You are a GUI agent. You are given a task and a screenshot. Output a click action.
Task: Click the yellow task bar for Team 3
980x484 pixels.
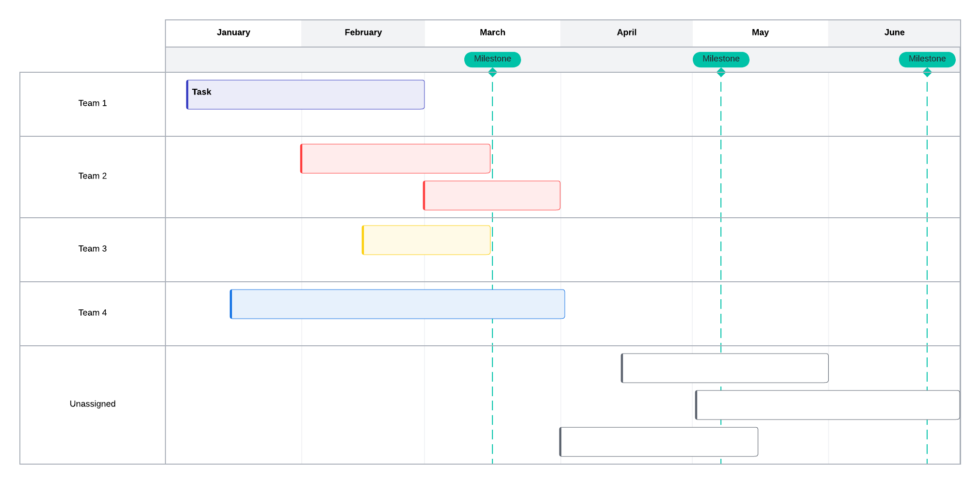coord(426,240)
